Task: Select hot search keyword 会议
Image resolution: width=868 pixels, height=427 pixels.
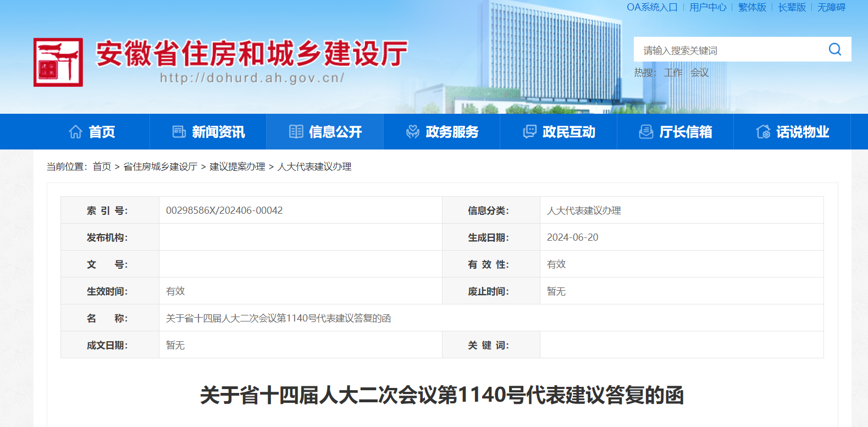Action: point(699,73)
